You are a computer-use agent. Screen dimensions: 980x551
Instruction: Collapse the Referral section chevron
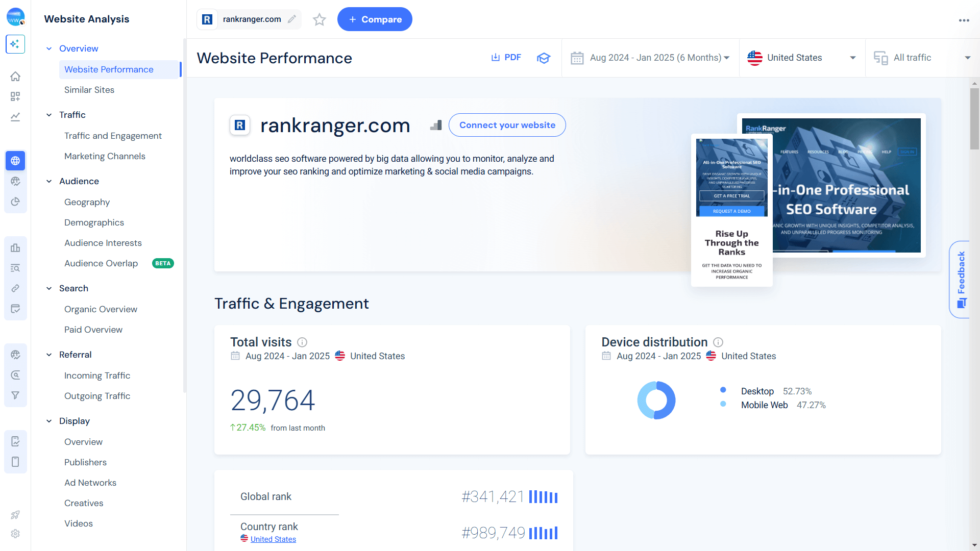[49, 355]
